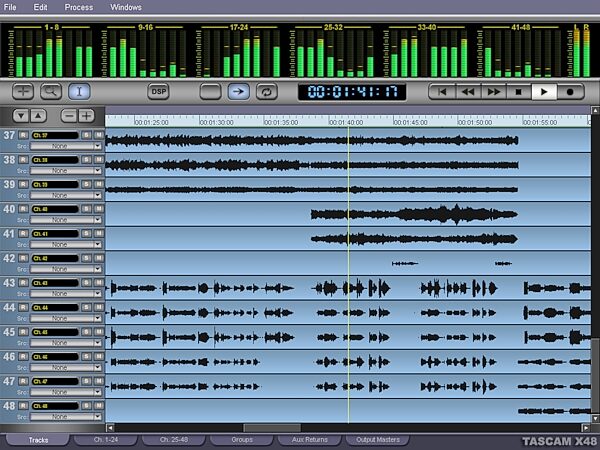Screen dimensions: 600x450
Task: Click the track 44 name field
Action: pyautogui.click(x=55, y=308)
